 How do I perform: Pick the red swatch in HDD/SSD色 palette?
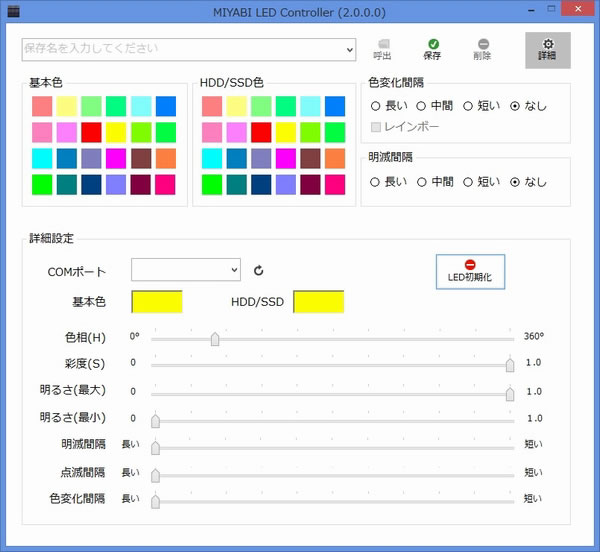coord(261,132)
